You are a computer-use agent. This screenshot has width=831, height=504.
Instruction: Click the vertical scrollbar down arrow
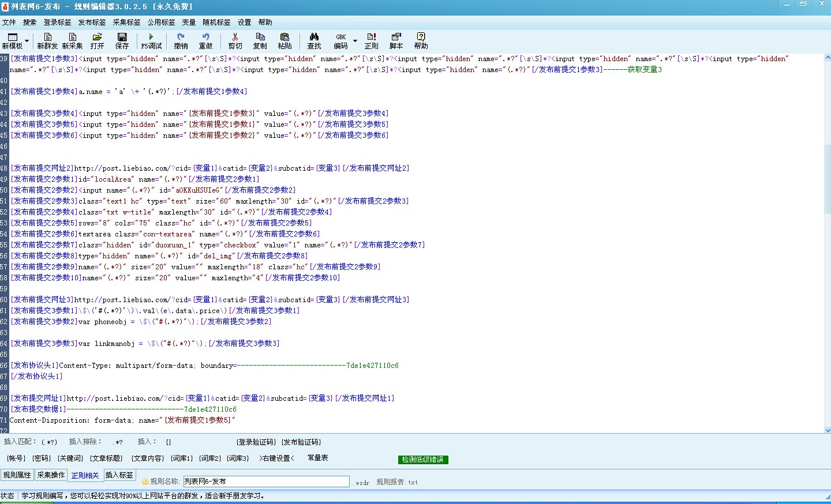(x=828, y=430)
